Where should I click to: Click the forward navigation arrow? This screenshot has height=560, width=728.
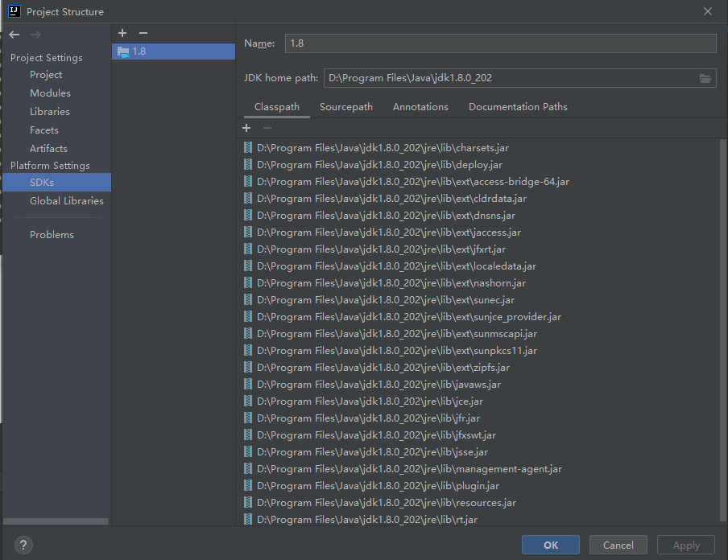click(x=35, y=35)
